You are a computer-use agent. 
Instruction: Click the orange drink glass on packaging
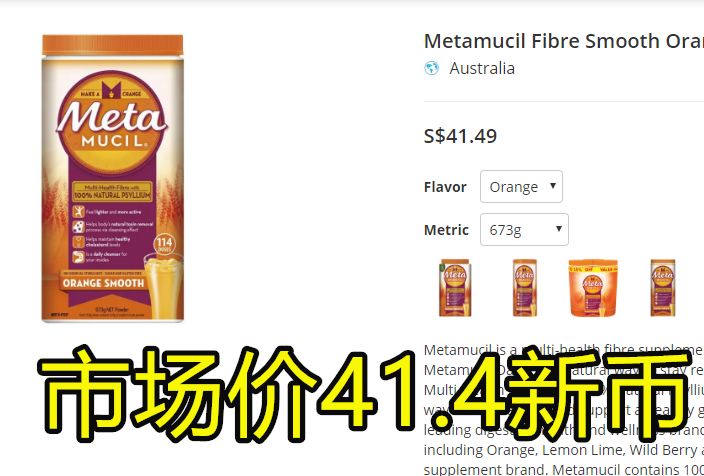click(164, 286)
